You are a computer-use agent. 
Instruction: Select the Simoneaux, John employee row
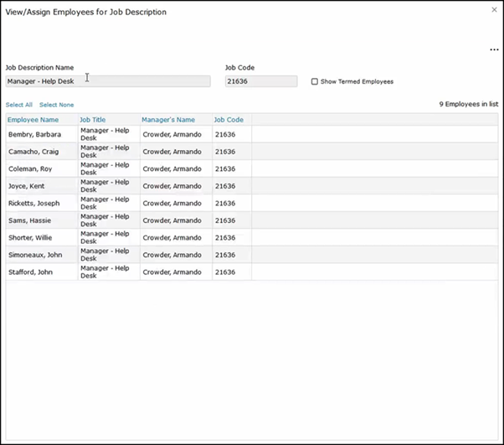pos(34,255)
